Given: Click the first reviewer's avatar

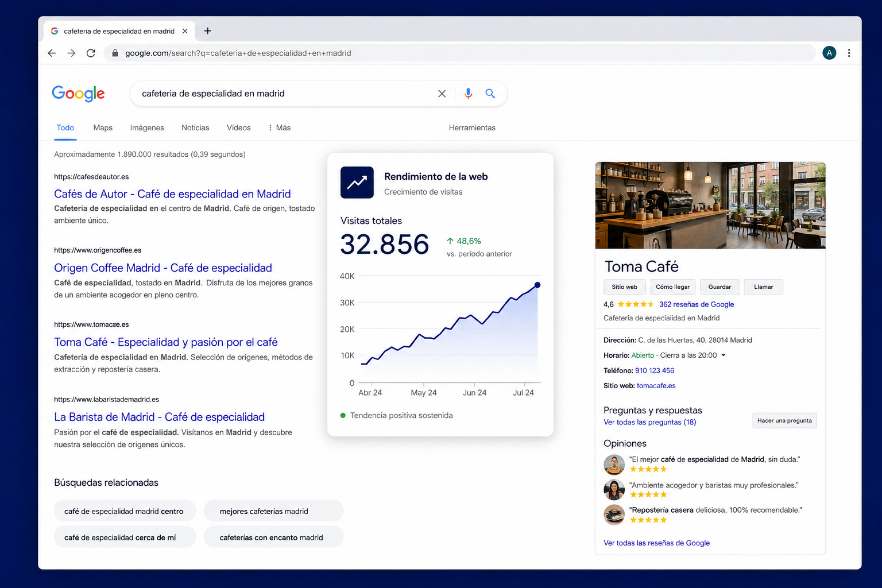Looking at the screenshot, I should [614, 464].
